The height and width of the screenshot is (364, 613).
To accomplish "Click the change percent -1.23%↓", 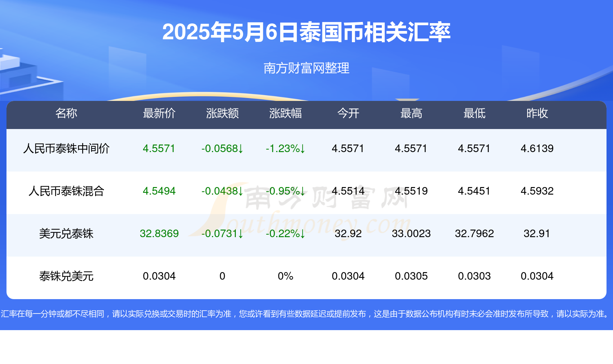I will coord(286,148).
